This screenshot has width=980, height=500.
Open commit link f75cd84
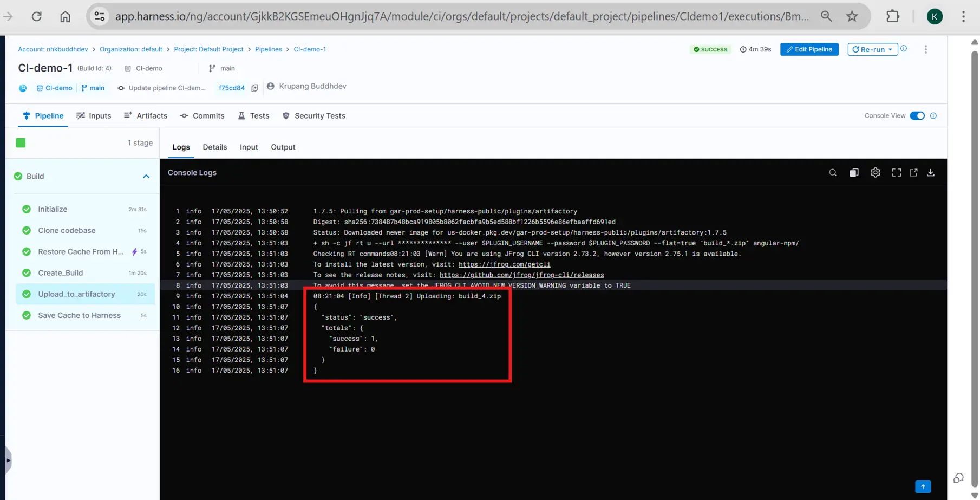pyautogui.click(x=232, y=88)
